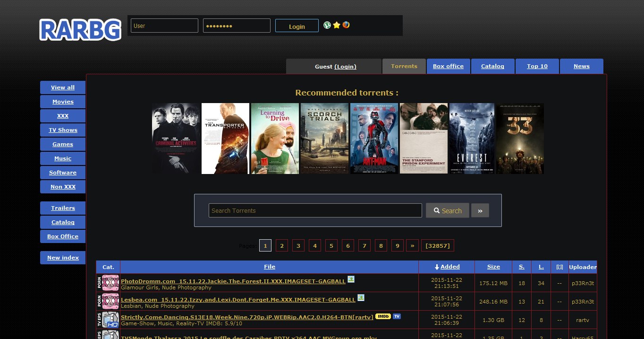Click the IMDb badge on the Strictly Come Dancing row

coord(383,316)
